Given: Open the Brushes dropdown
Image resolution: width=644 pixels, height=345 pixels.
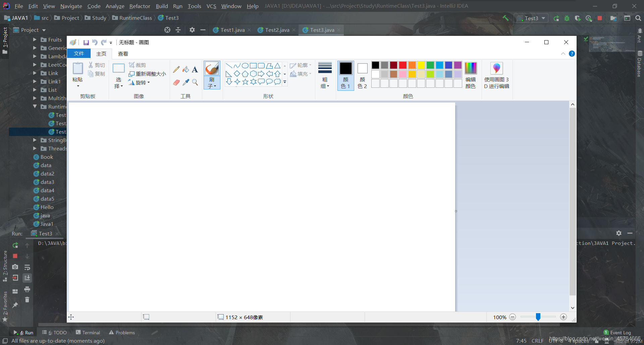Looking at the screenshot, I should (212, 83).
